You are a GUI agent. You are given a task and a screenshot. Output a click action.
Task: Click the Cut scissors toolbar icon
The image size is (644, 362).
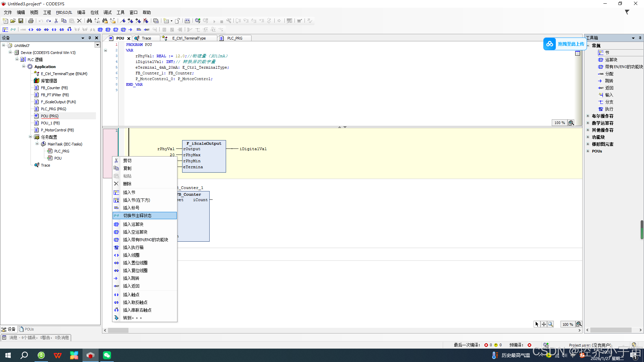(x=56, y=21)
